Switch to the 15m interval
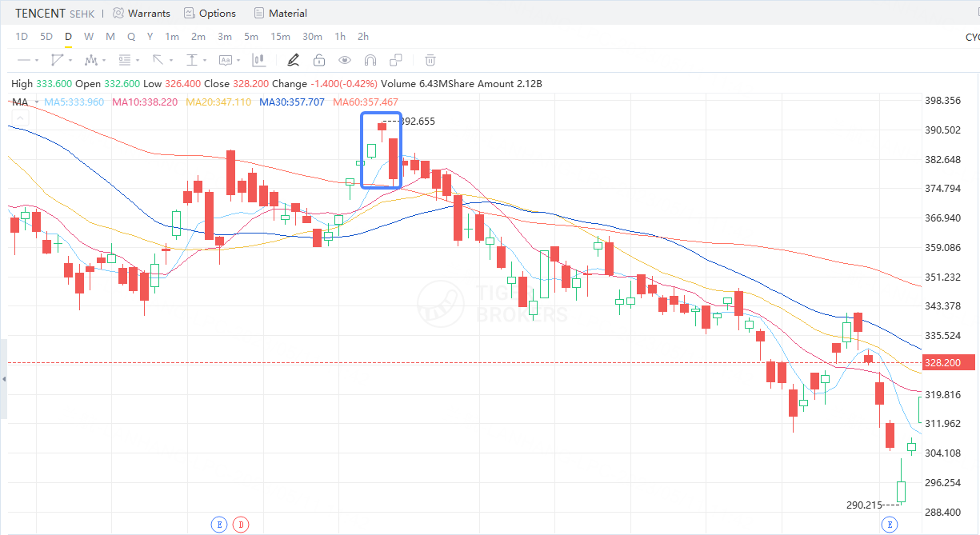Viewport: 980px width, 535px height. (x=280, y=37)
